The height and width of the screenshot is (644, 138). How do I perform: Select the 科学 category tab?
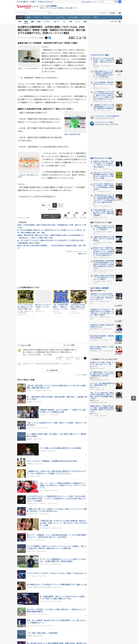(71, 21)
